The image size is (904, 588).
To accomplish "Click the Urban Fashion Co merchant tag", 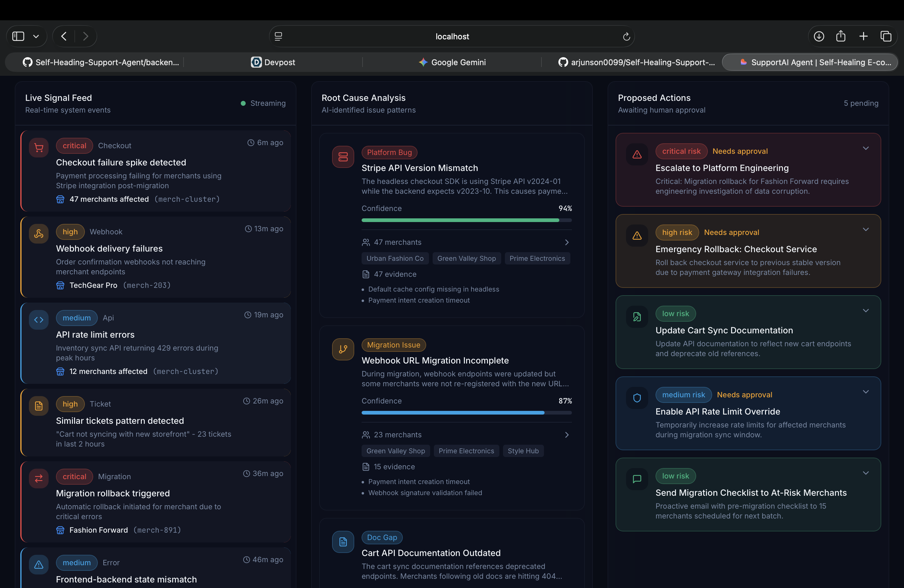I will 395,258.
